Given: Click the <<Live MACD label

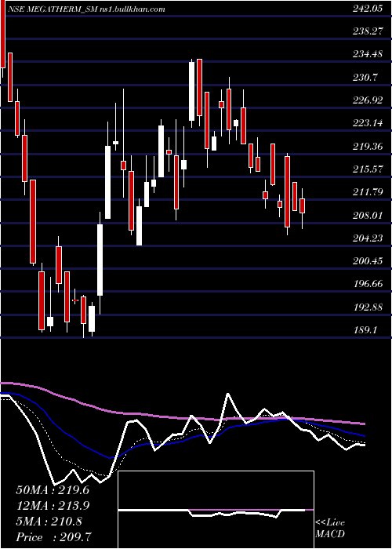Looking at the screenshot, I should click(330, 529).
